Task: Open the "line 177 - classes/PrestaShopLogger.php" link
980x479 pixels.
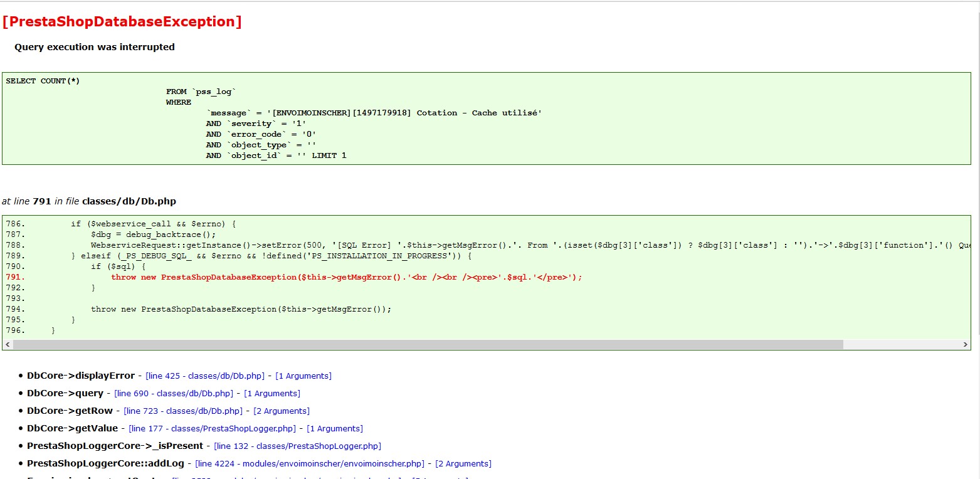Action: point(212,429)
